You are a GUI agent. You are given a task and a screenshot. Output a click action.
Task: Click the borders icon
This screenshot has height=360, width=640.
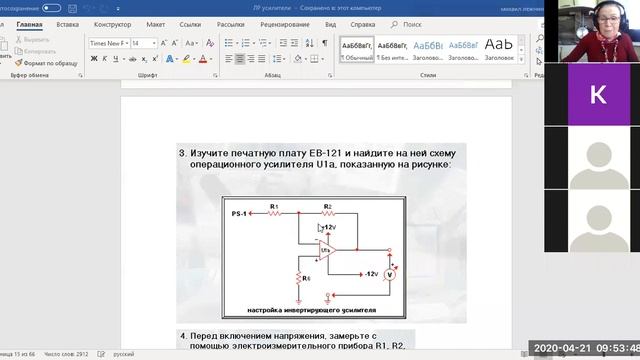[x=314, y=59]
